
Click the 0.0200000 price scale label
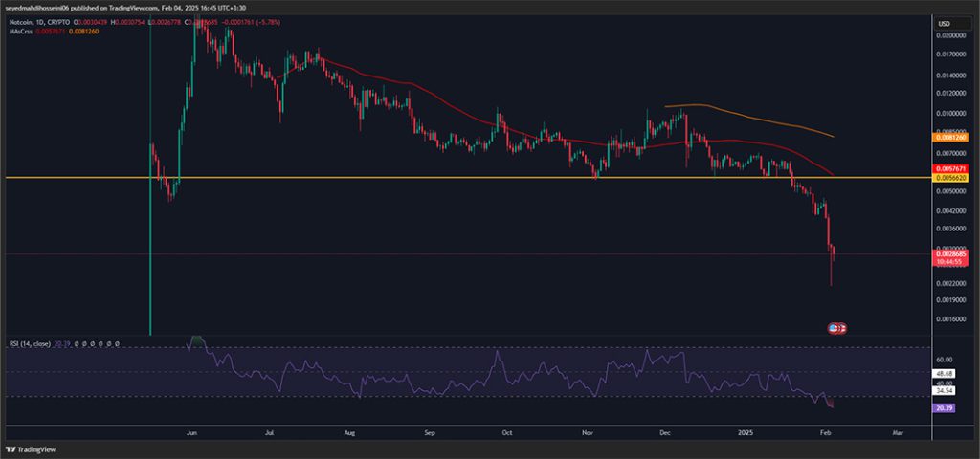tap(950, 36)
